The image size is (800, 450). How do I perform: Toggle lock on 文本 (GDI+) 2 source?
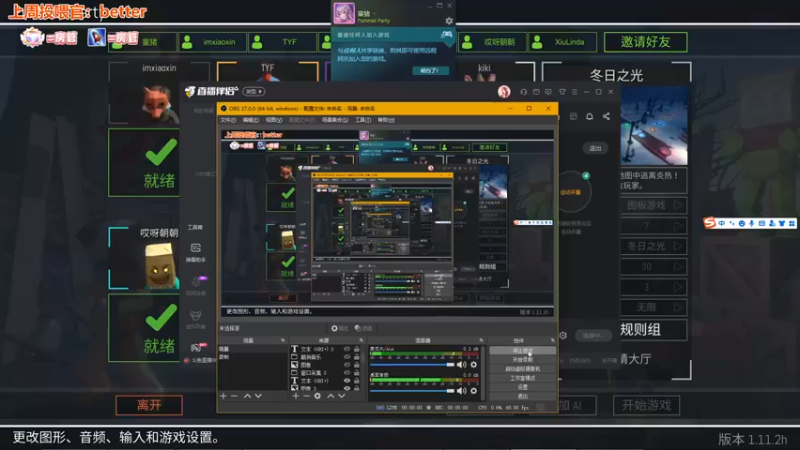coord(357,349)
